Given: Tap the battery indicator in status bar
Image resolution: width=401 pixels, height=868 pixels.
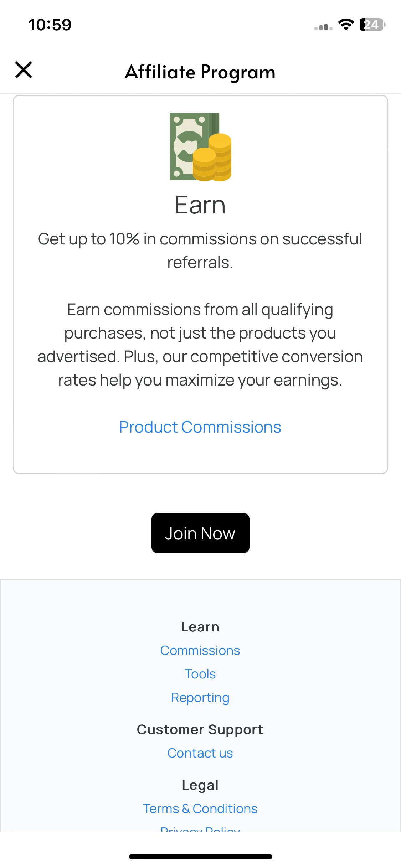Looking at the screenshot, I should point(372,25).
